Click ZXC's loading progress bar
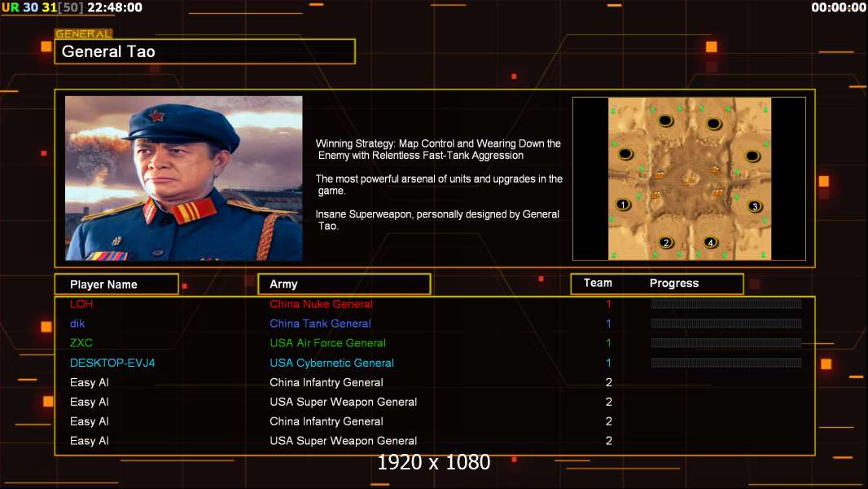868x489 pixels. tap(726, 343)
